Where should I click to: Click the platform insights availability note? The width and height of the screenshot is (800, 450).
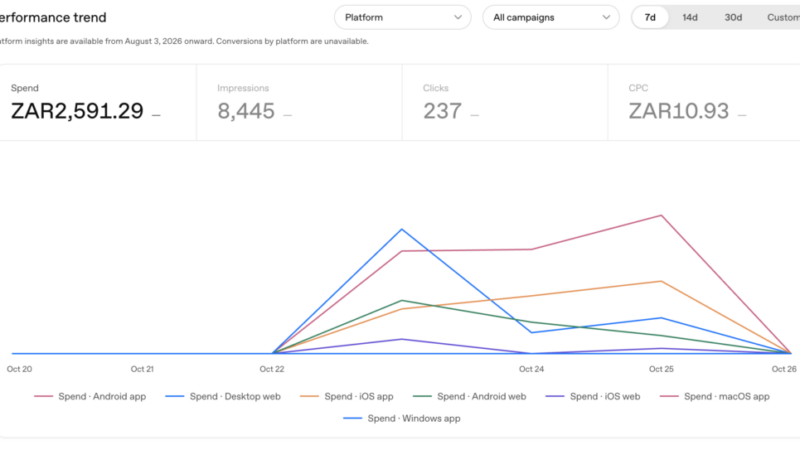coord(184,41)
